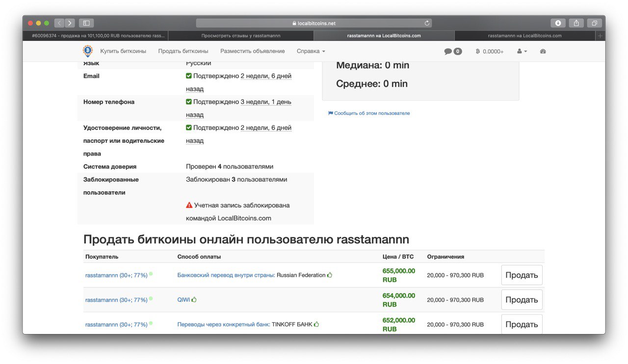Click the localbitcoins.net address bar

[314, 23]
